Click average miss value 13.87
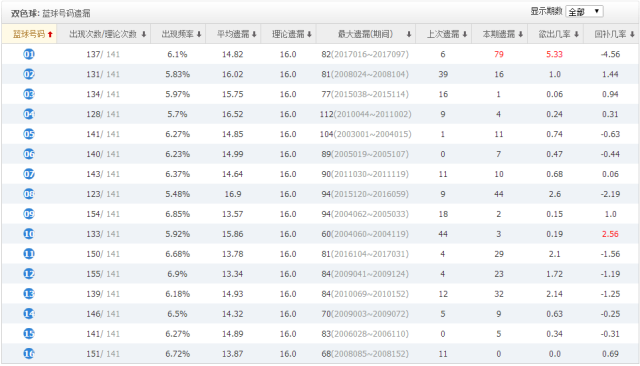Viewport: 640px width, 366px height. (x=233, y=354)
